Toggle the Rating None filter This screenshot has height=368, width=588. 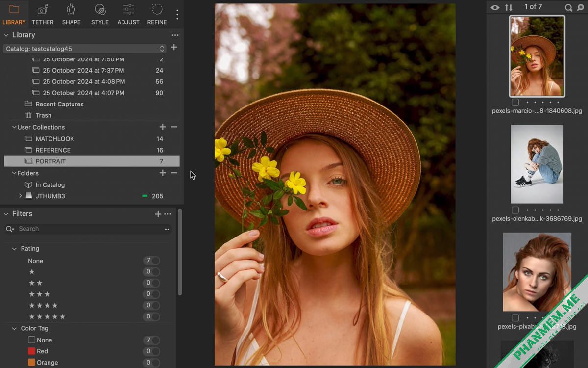point(152,261)
